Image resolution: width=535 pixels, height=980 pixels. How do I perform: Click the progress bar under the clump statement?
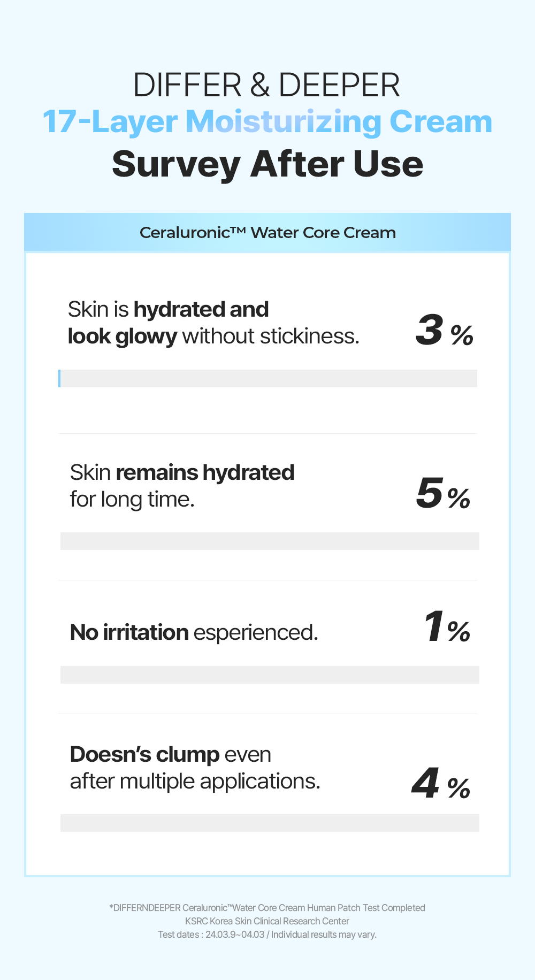[x=270, y=823]
